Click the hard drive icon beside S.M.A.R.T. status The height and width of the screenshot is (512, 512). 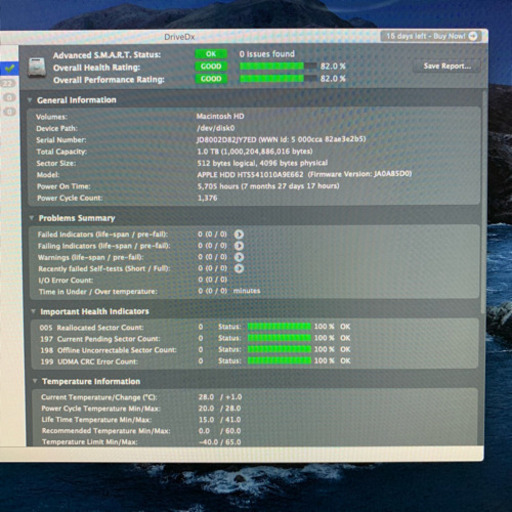37,67
